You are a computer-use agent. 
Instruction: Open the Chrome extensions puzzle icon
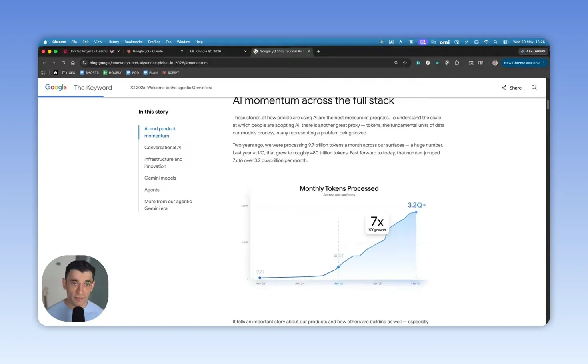(457, 63)
